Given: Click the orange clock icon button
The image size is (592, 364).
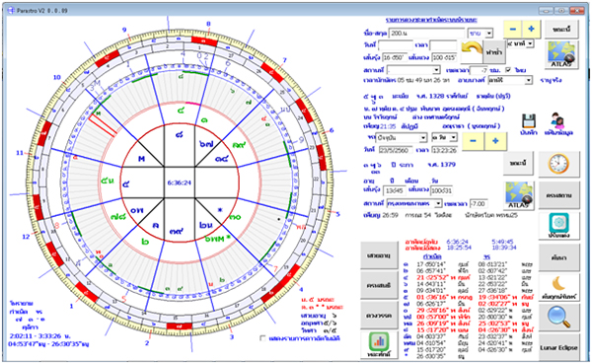Looking at the screenshot, I should pyautogui.click(x=558, y=165).
